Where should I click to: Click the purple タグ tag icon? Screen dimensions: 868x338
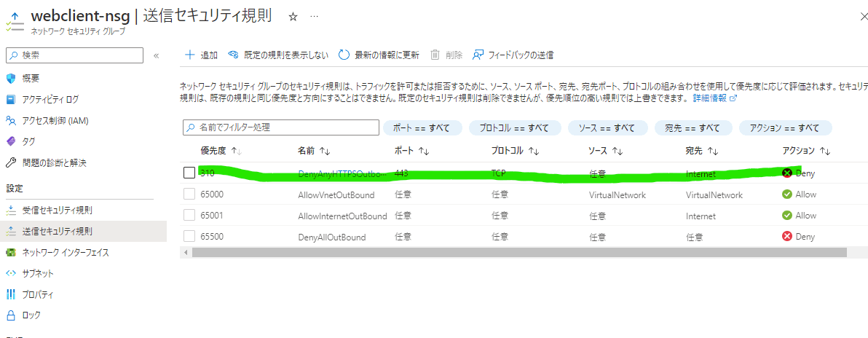(10, 142)
